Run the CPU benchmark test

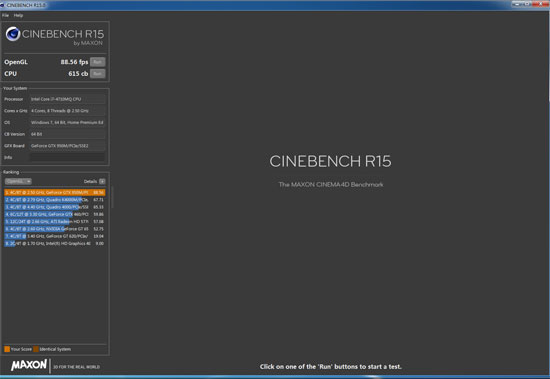[98, 73]
